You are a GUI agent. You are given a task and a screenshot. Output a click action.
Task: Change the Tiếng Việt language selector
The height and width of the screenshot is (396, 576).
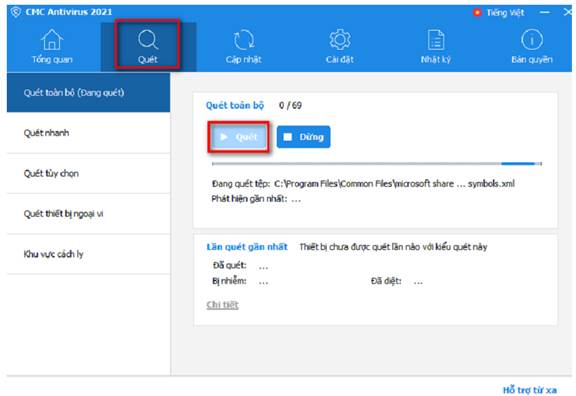point(505,13)
